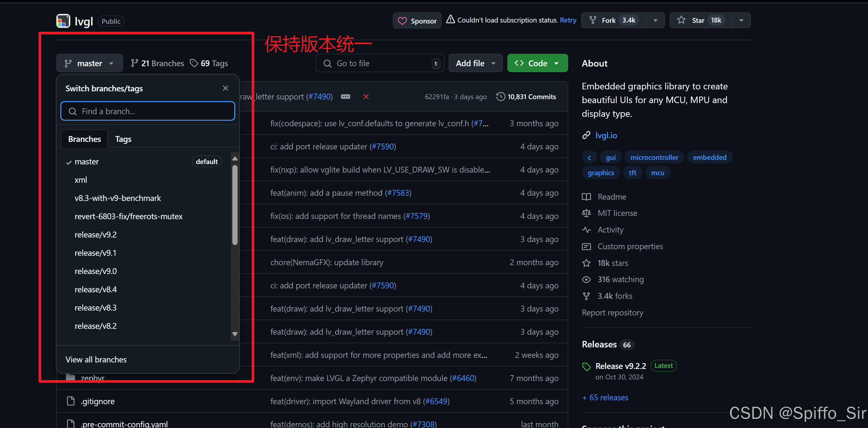Click the branch list scrollbar down arrow
Screen dimensions: 868x428
click(235, 334)
